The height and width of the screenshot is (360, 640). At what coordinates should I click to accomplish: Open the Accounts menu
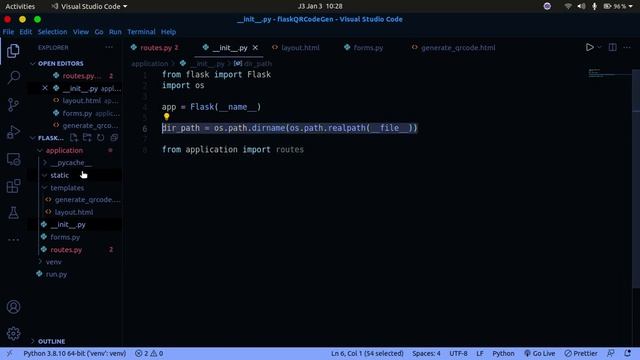pos(13,307)
